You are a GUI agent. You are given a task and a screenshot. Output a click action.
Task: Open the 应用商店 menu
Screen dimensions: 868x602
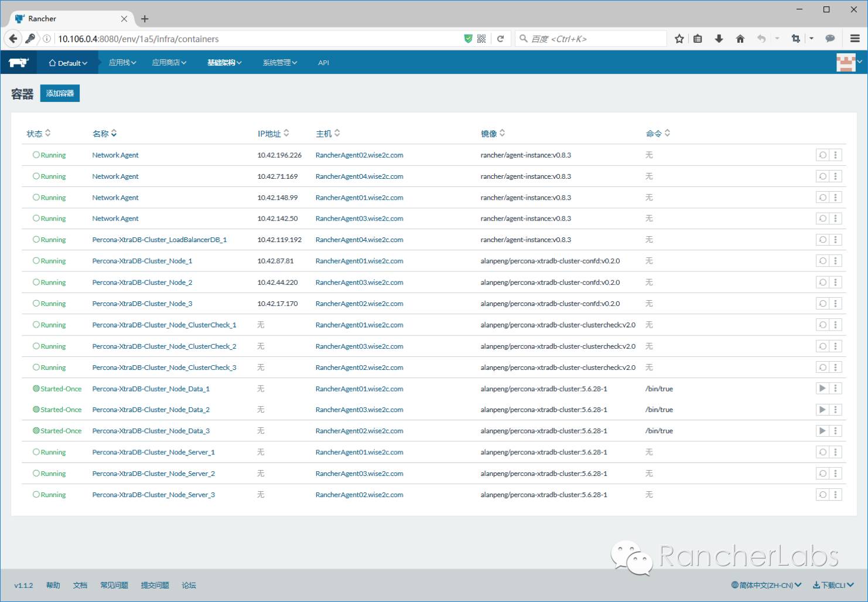(169, 63)
